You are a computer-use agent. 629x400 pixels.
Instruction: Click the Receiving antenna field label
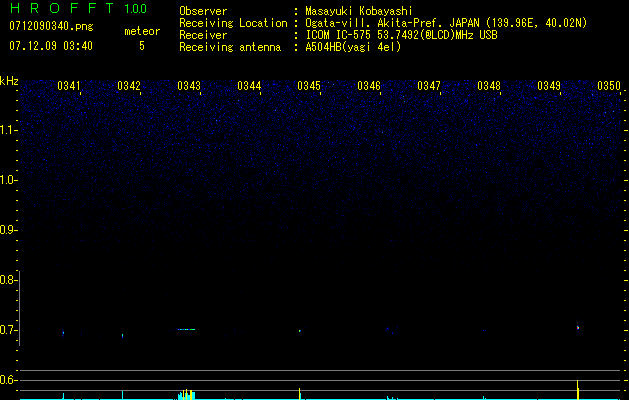coord(230,47)
